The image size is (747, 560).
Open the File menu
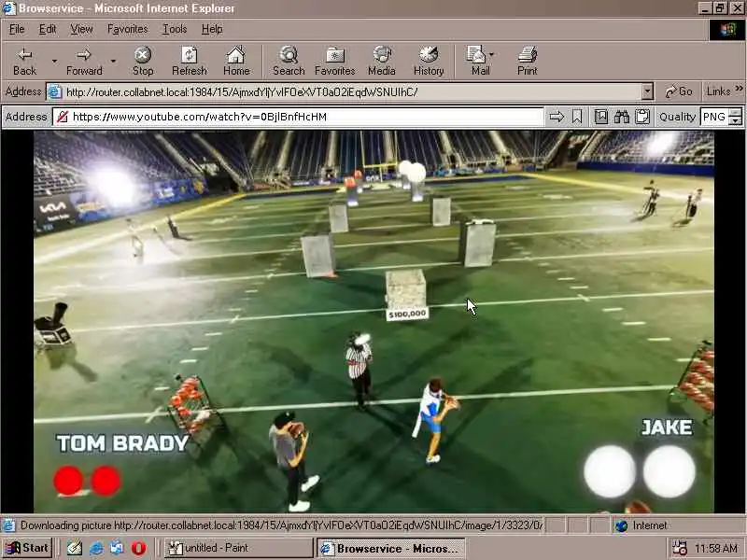(x=17, y=30)
